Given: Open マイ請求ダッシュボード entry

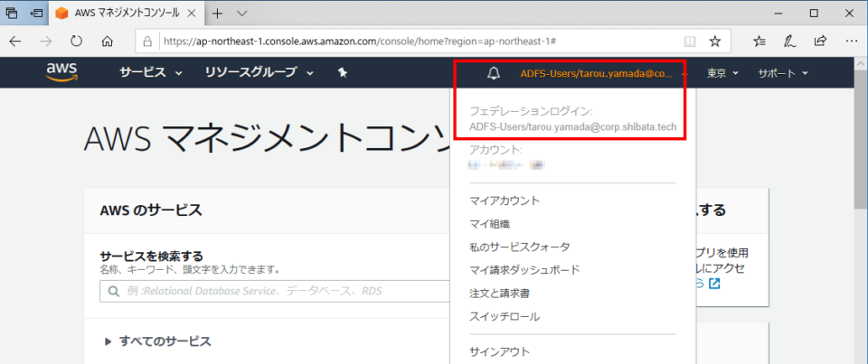Looking at the screenshot, I should [x=524, y=270].
